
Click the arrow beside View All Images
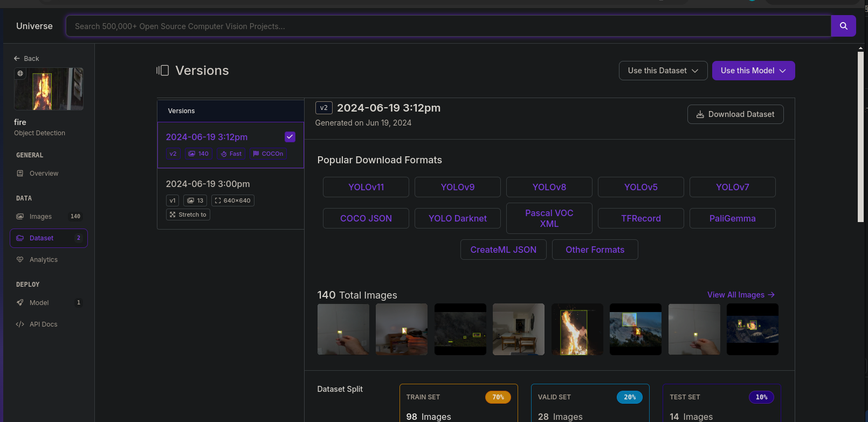click(x=771, y=295)
